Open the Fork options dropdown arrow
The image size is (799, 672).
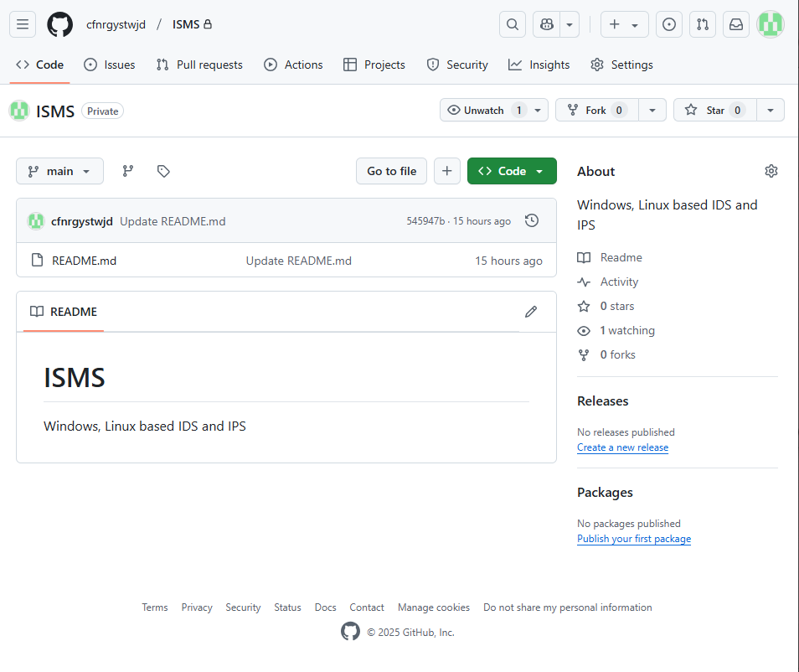652,109
